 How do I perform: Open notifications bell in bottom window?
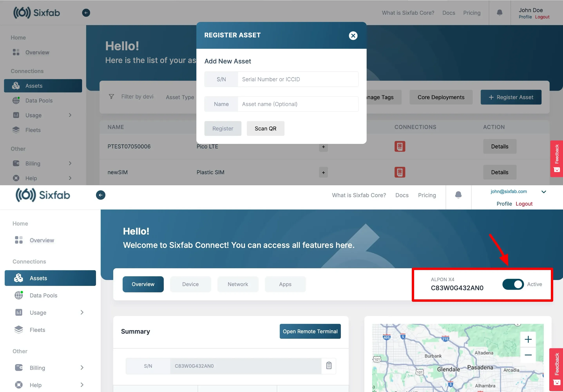pos(458,195)
